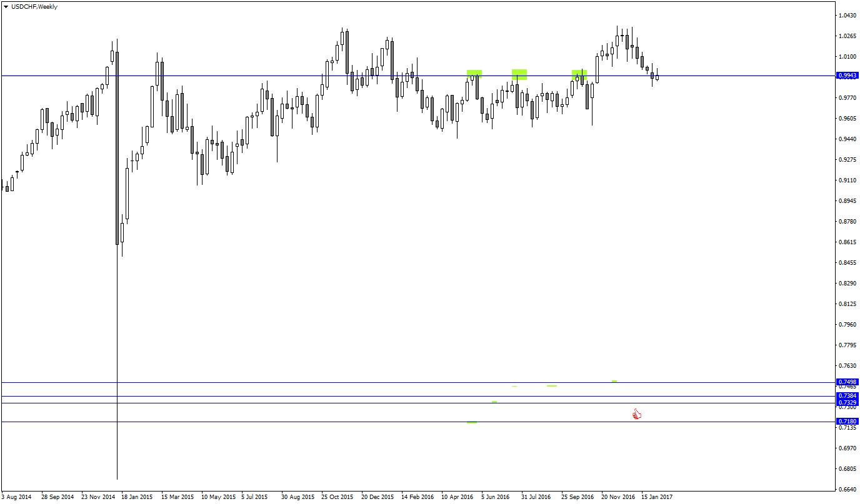Click the blue 0.7180 price label
This screenshot has height=504, width=860.
[847, 422]
